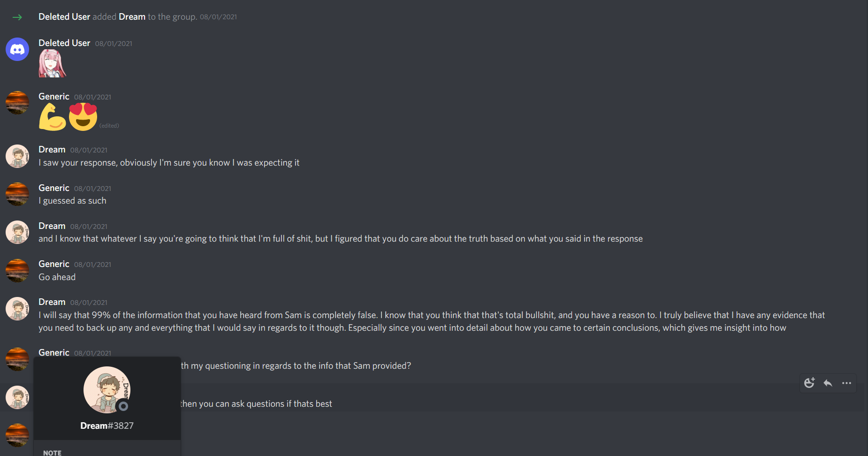The width and height of the screenshot is (868, 456).
Task: Click the large Dream avatar in the profile popup
Action: (x=107, y=390)
